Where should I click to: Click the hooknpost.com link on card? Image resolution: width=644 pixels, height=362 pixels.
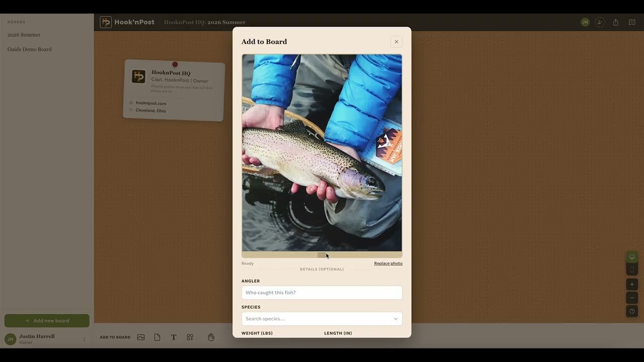[151, 103]
